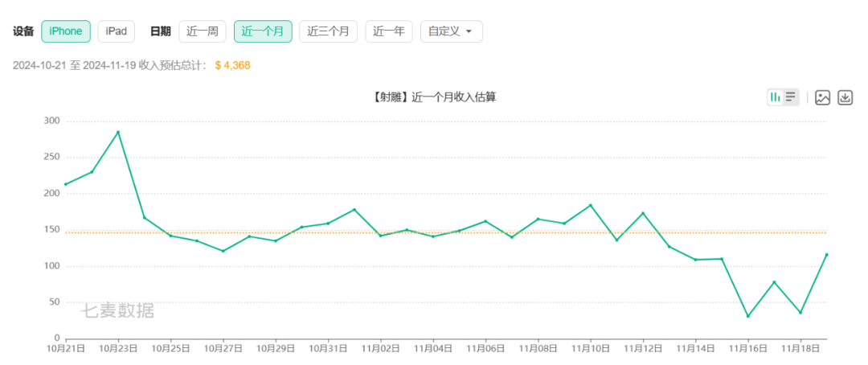Click the 设备 label
The image size is (868, 365).
23,31
